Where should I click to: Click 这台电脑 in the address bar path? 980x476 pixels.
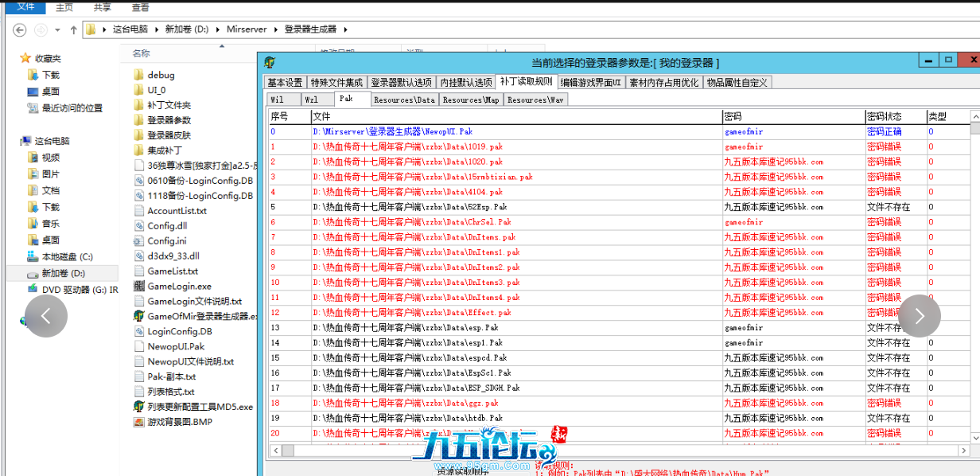click(x=130, y=29)
